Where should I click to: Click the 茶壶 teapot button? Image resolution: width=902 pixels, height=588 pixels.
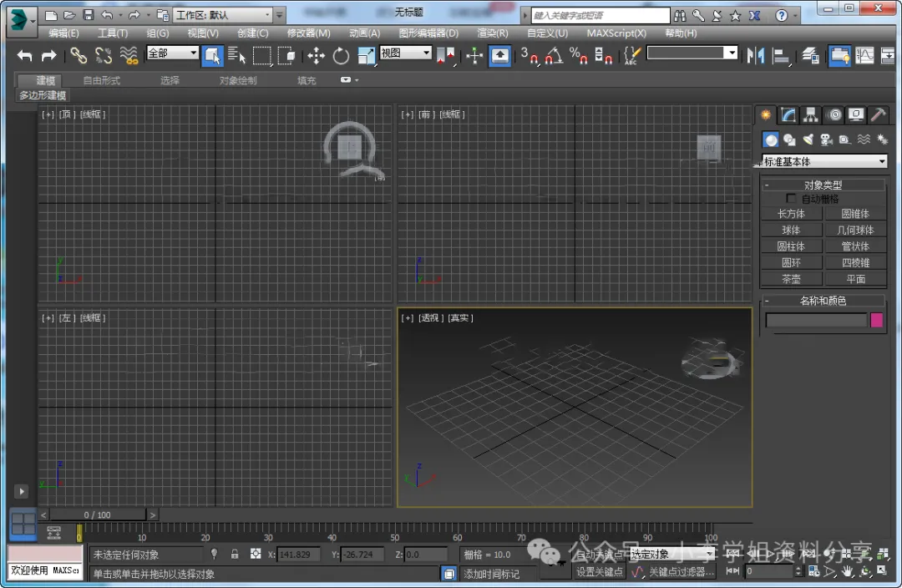pos(792,279)
